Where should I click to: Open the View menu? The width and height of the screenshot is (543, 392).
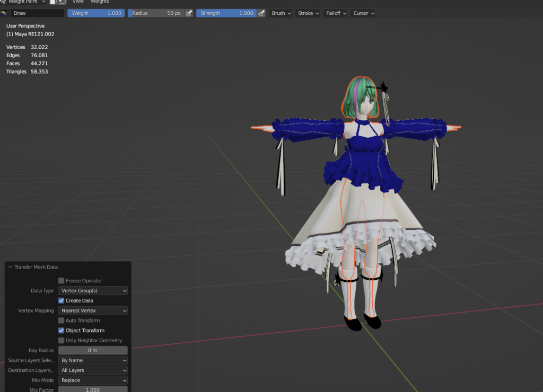point(78,2)
